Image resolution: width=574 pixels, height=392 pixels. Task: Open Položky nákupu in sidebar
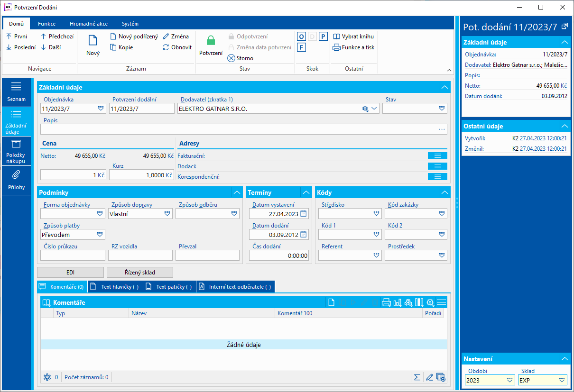point(16,152)
